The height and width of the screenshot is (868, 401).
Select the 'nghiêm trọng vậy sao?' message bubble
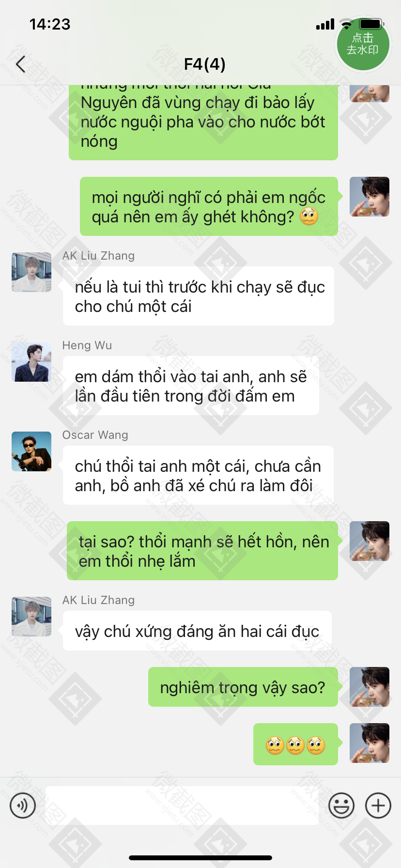pyautogui.click(x=243, y=687)
